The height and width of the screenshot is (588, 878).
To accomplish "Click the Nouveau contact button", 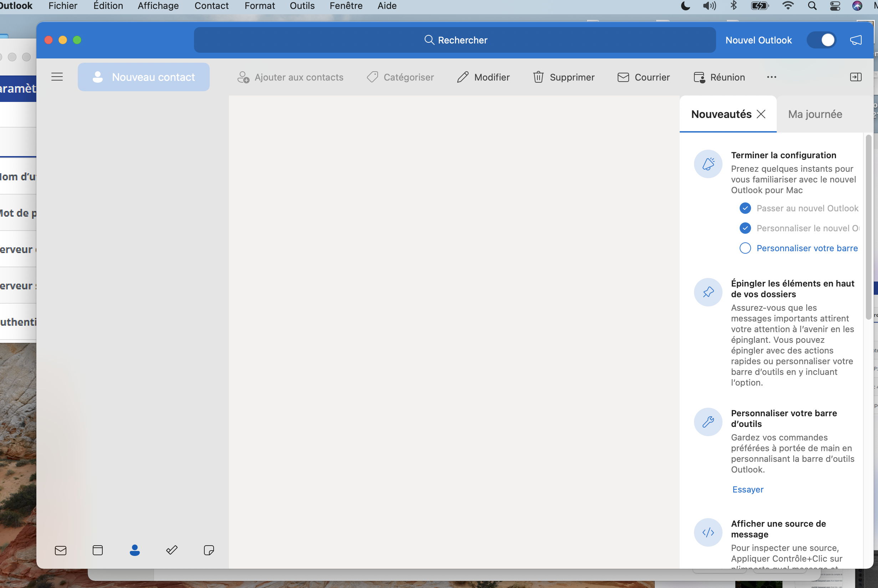I will coord(144,77).
